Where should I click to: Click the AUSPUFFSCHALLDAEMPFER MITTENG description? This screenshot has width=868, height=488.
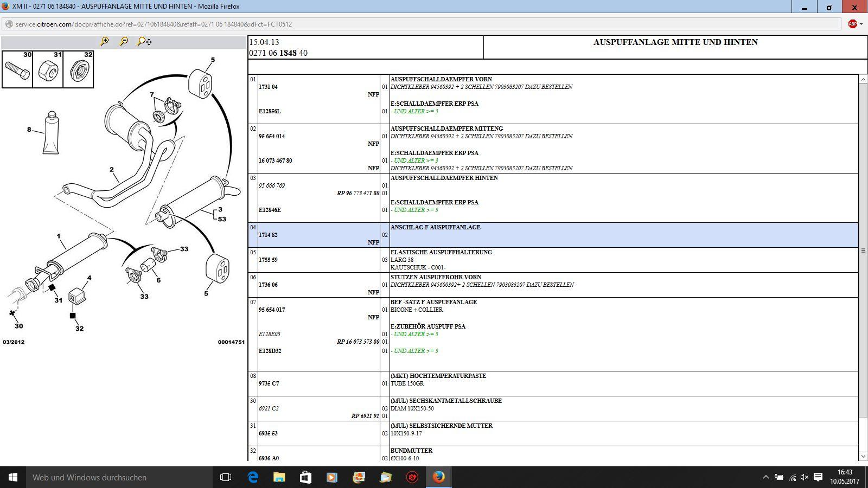(x=446, y=129)
